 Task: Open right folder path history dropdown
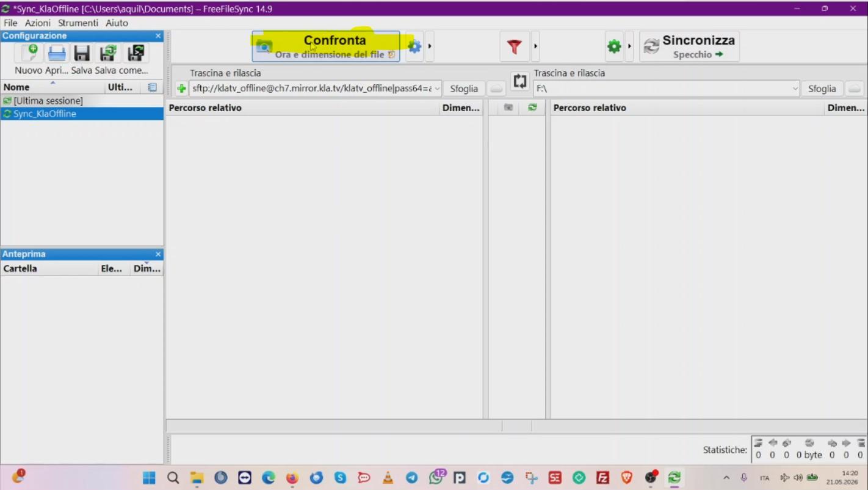795,89
